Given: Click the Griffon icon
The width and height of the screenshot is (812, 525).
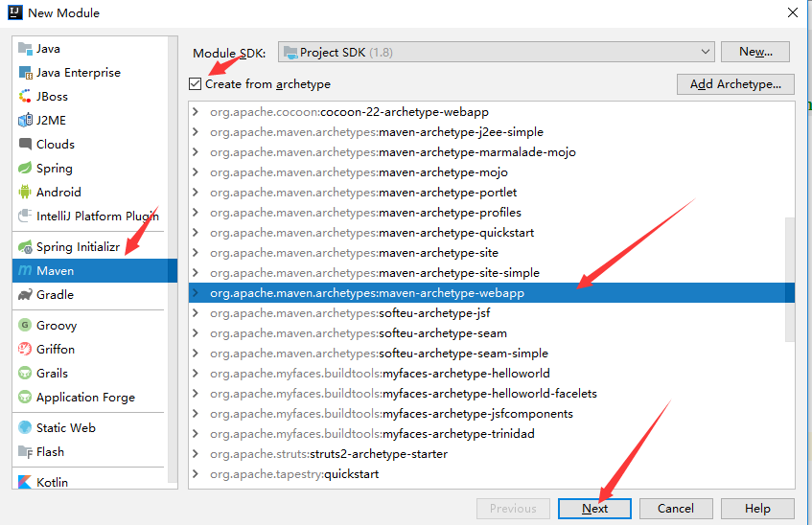Looking at the screenshot, I should click(x=25, y=350).
